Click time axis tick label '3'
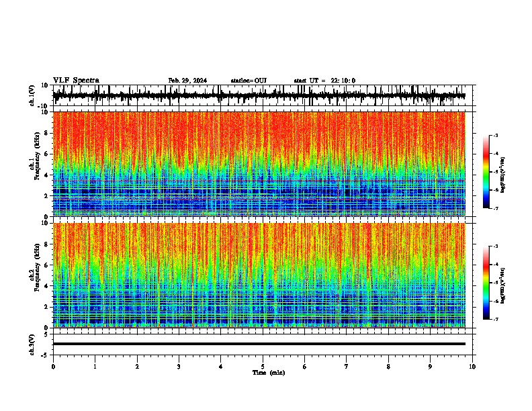This screenshot has width=532, height=411. pos(179,367)
